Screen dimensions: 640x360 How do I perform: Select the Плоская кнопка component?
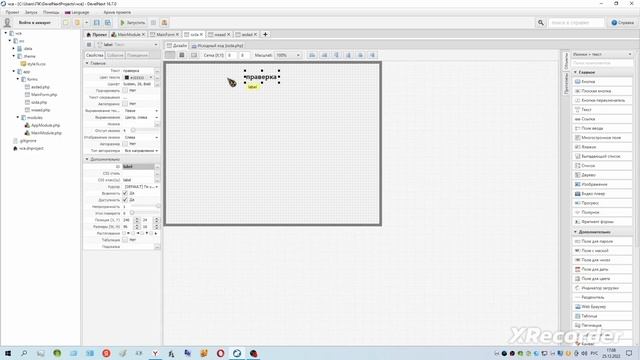pyautogui.click(x=602, y=91)
